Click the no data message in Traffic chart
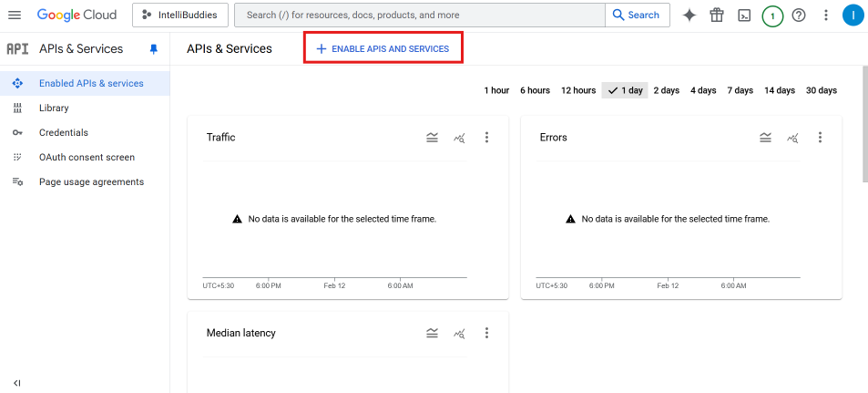 click(334, 219)
